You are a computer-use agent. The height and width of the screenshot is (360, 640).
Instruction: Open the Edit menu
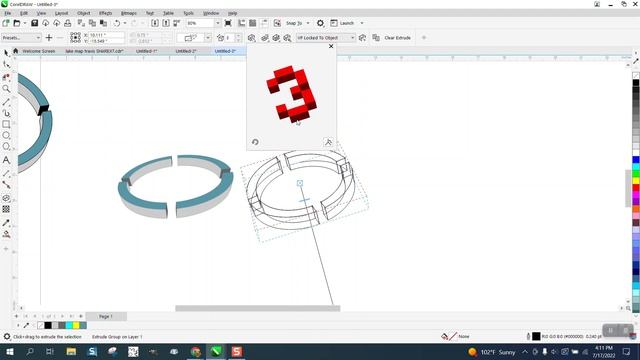[24, 13]
